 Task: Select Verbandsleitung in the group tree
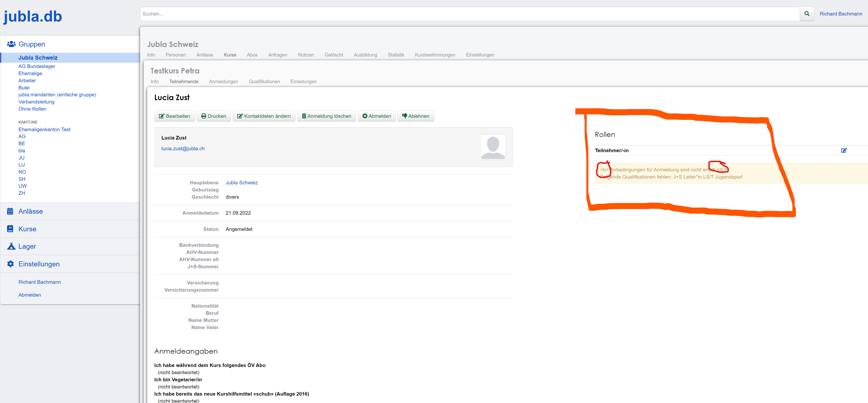click(36, 102)
